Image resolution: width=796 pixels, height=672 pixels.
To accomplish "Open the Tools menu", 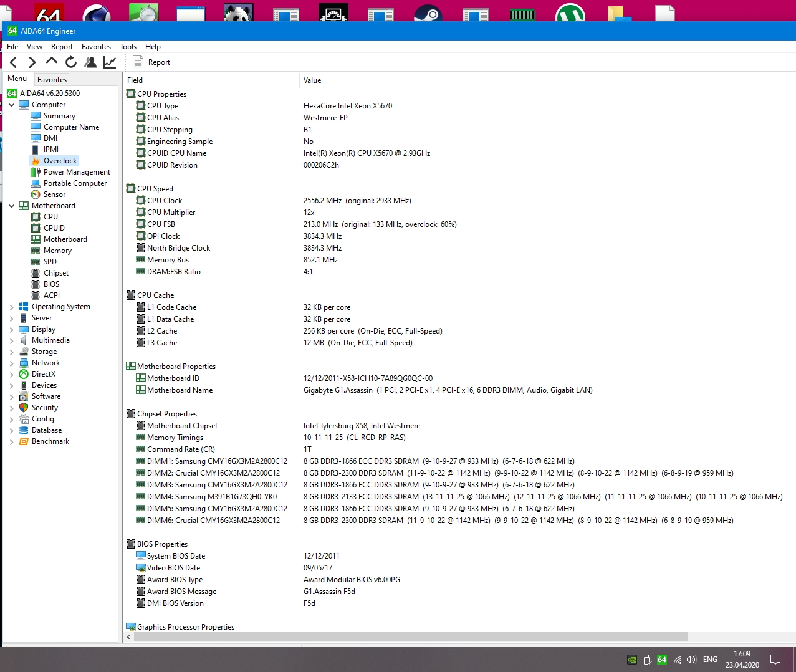I will (128, 47).
